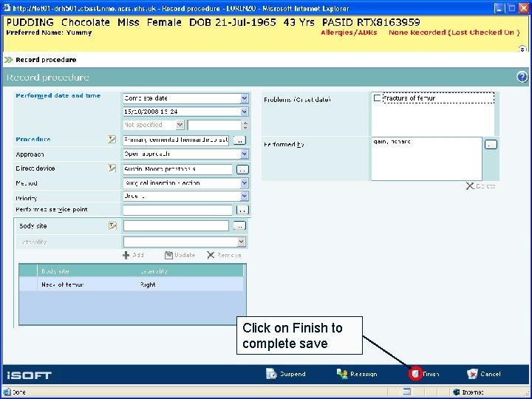The height and width of the screenshot is (399, 532).
Task: Open the Laterality dropdown
Action: coord(241,242)
